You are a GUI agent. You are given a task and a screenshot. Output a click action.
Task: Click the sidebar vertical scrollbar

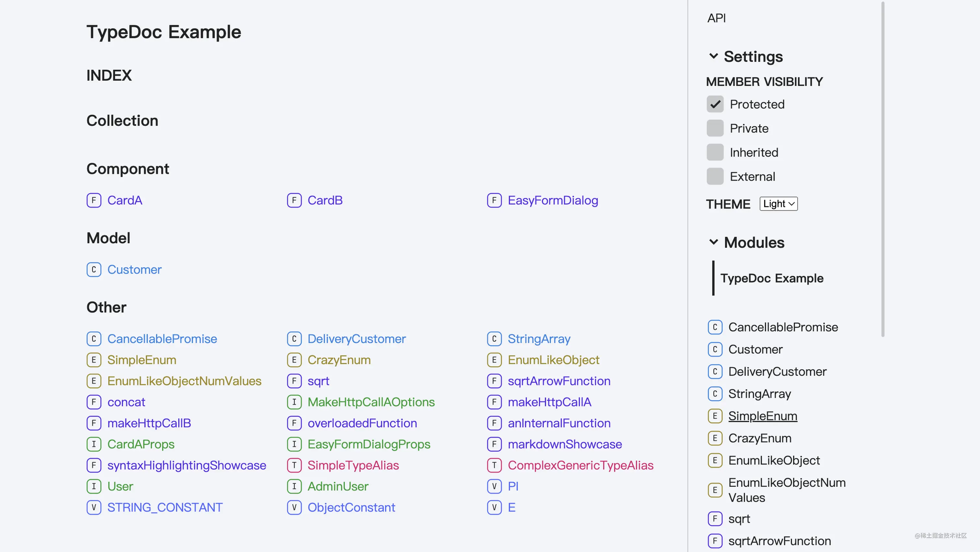tap(882, 169)
